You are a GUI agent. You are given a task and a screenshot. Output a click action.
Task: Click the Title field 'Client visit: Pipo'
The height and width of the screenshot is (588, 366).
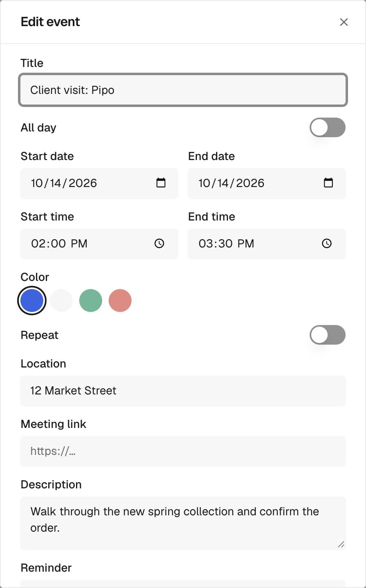[x=183, y=90]
